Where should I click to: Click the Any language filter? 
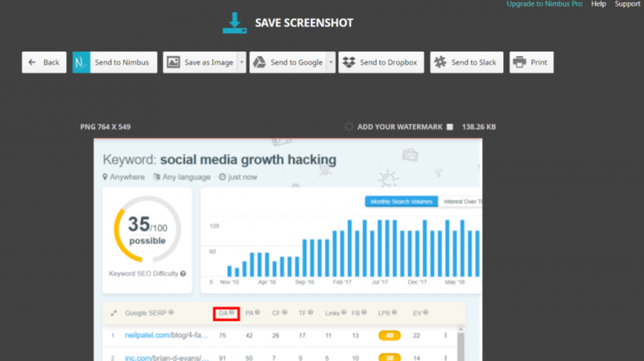(x=182, y=177)
